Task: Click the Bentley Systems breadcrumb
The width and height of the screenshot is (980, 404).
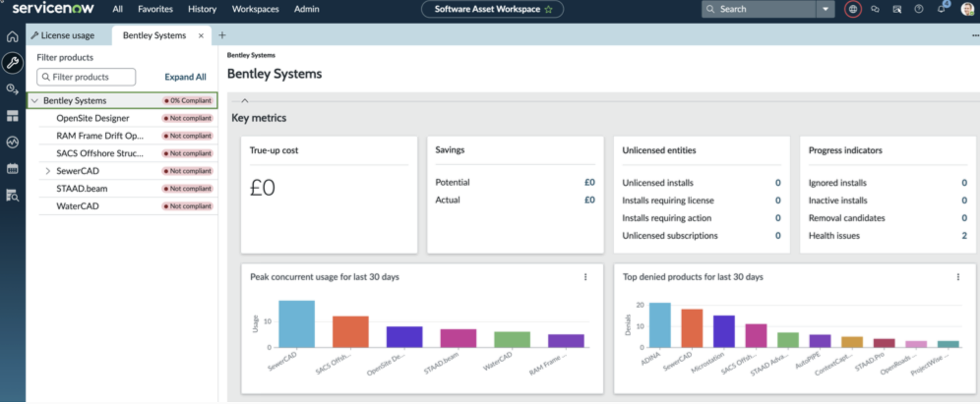Action: click(251, 55)
